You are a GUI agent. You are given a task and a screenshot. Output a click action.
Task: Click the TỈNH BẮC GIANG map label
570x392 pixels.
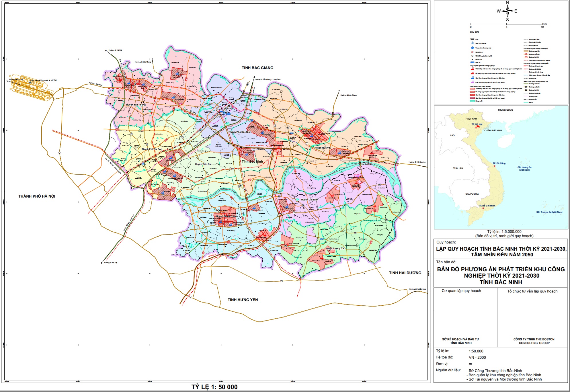pyautogui.click(x=257, y=68)
